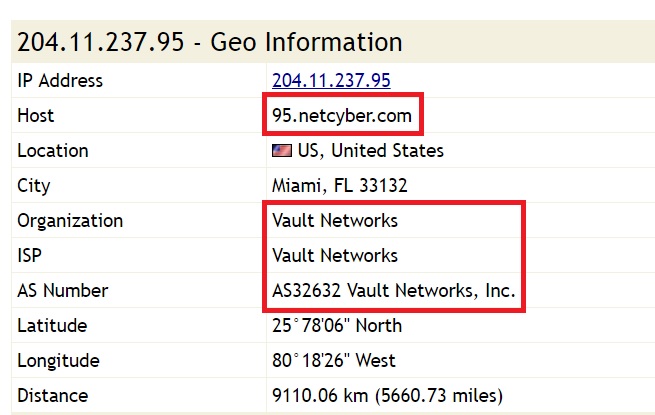Screen dimensions: 655x415
Task: Click the ISP value Vault Networks
Action: (335, 256)
